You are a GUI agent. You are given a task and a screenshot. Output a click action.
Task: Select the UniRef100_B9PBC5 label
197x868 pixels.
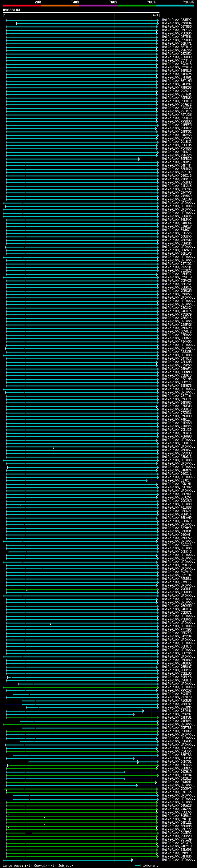pyautogui.click(x=176, y=159)
